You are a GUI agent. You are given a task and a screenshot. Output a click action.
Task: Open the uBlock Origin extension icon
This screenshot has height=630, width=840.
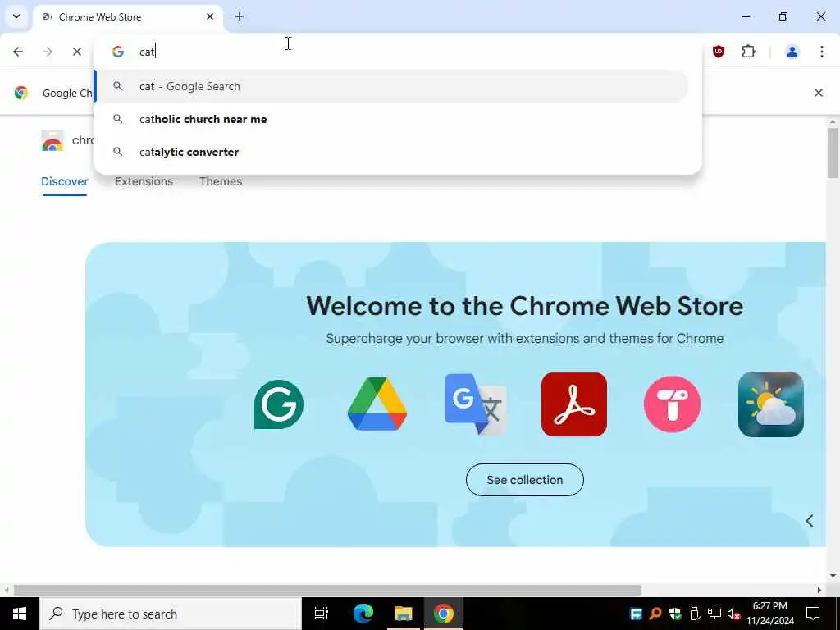coord(719,52)
